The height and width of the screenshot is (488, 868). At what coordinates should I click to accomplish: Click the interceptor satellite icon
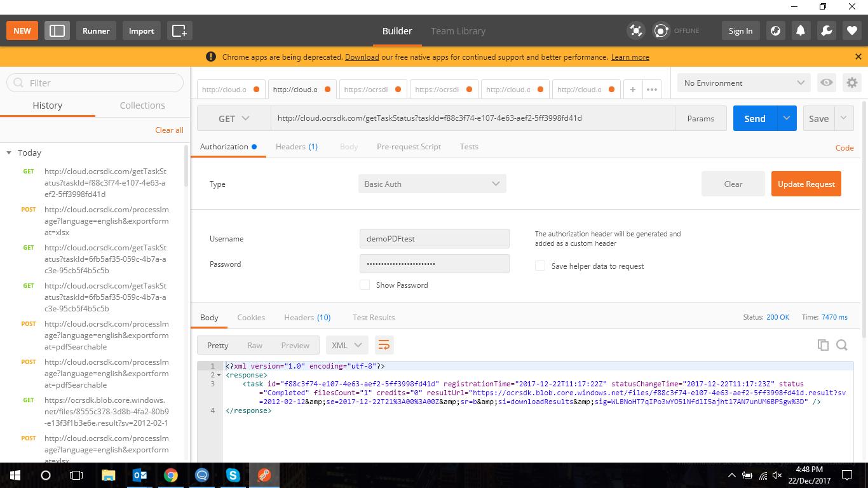click(635, 30)
